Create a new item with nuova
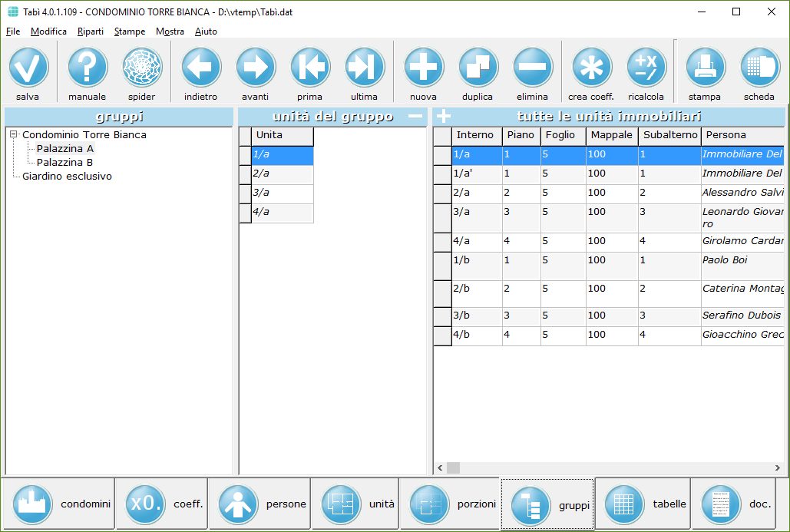790x532 pixels. click(x=423, y=68)
